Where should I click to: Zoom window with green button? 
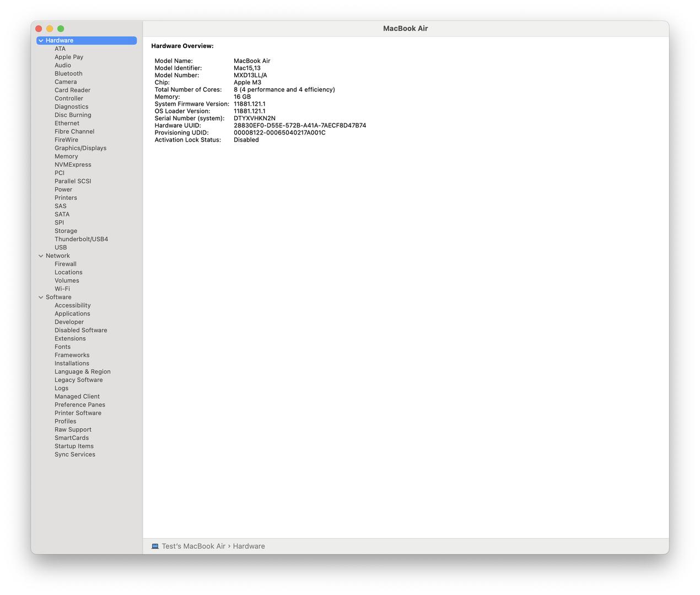[61, 29]
